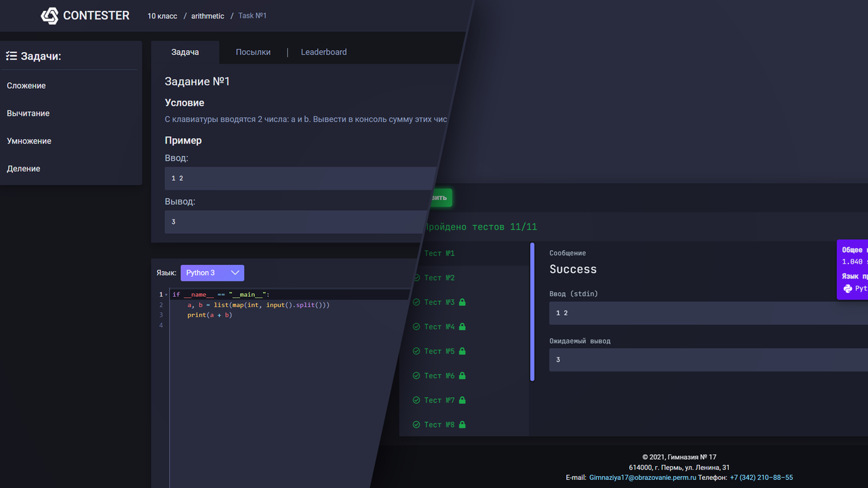The height and width of the screenshot is (488, 868).
Task: Click the 'print(a + b)' code line
Action: 210,315
